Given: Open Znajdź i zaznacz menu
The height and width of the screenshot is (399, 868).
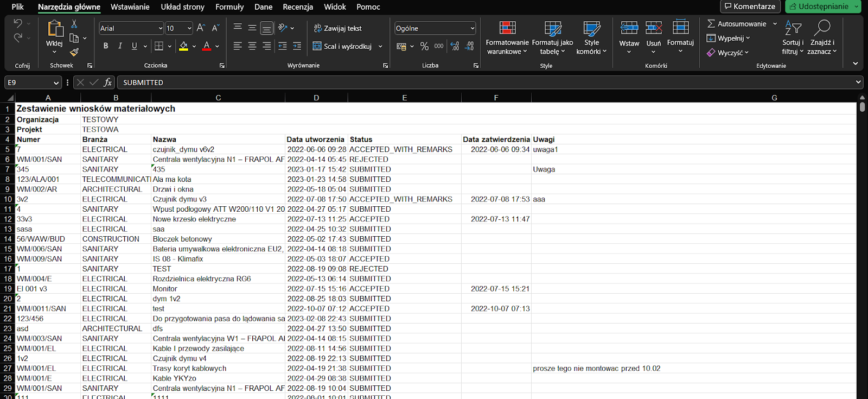Looking at the screenshot, I should (822, 37).
